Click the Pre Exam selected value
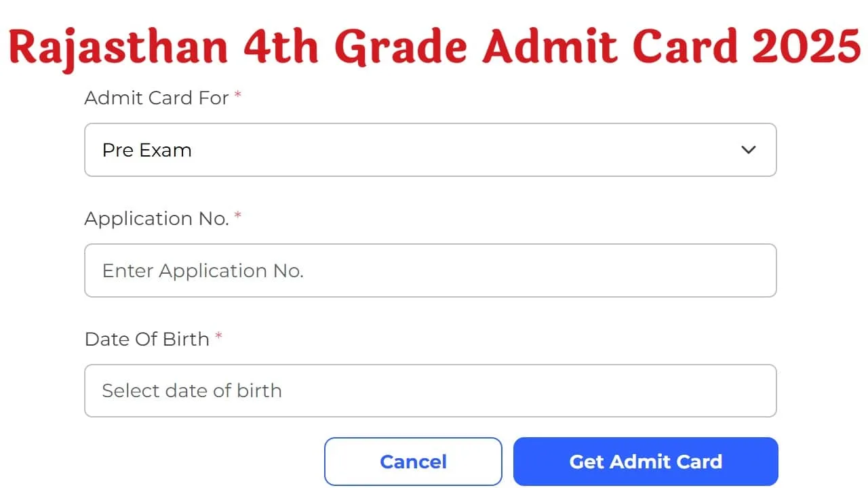This screenshot has height=488, width=868. pyautogui.click(x=146, y=150)
